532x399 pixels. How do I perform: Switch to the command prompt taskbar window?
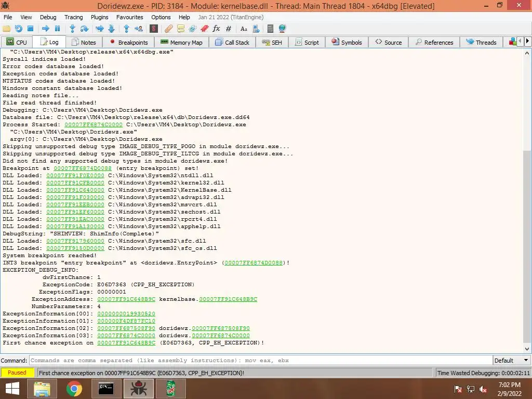(106, 389)
